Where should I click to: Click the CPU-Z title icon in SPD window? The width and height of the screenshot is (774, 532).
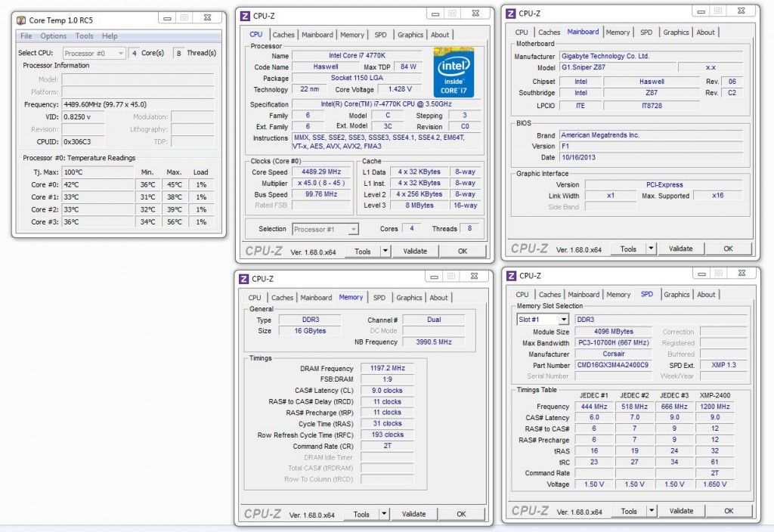click(512, 276)
